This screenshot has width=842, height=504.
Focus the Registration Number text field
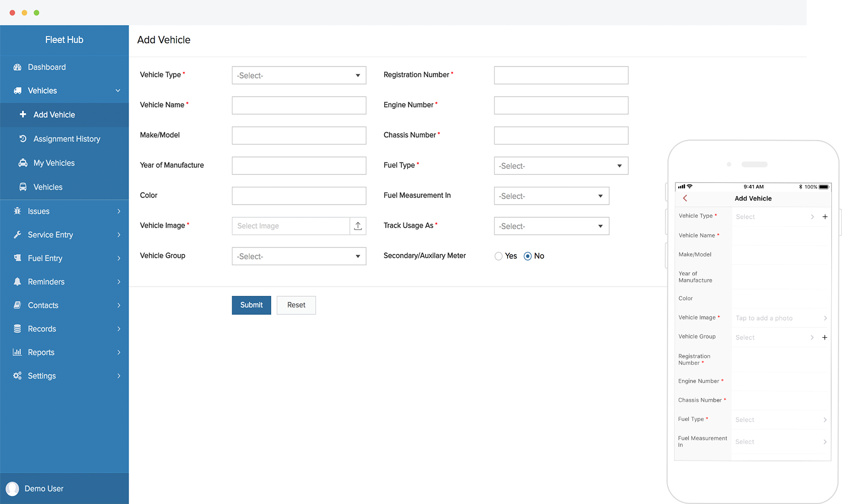pyautogui.click(x=561, y=76)
